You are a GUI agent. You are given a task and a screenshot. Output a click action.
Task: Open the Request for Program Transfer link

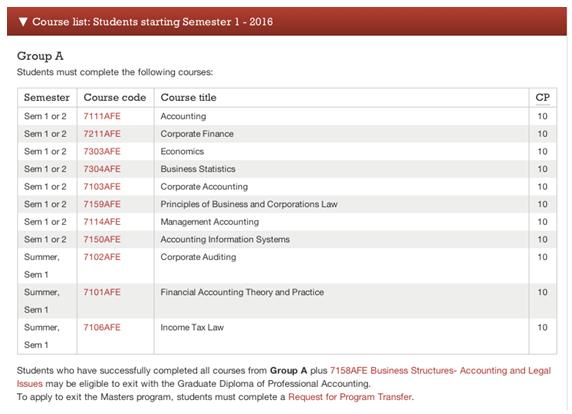[x=350, y=397]
